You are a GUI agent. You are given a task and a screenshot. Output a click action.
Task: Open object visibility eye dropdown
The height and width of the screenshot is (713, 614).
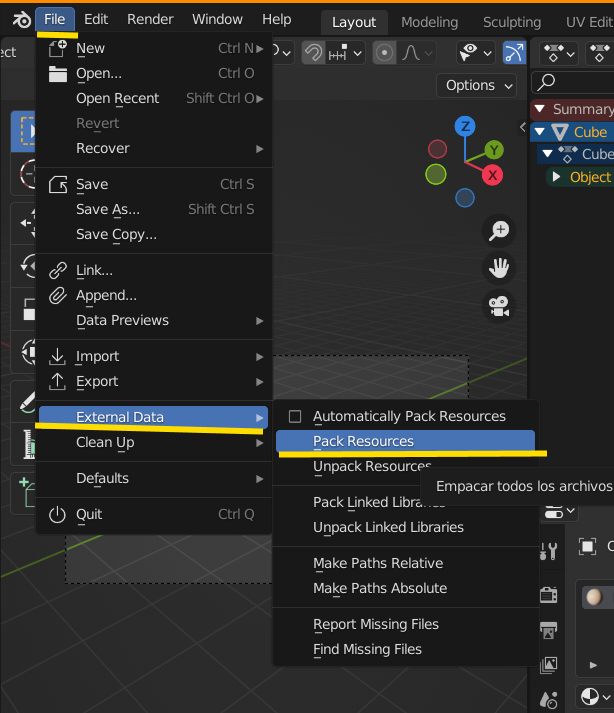coord(475,53)
